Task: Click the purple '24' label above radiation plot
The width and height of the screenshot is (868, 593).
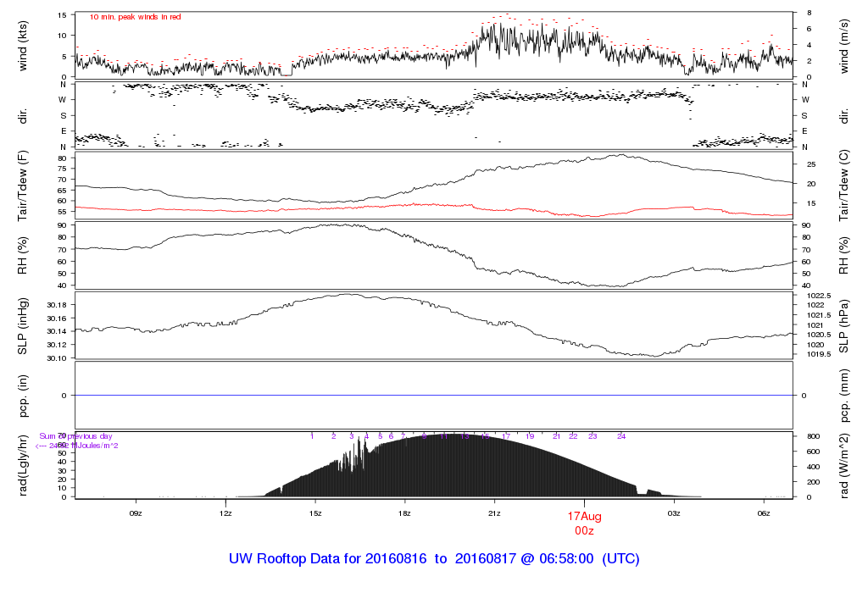Action: pos(621,436)
